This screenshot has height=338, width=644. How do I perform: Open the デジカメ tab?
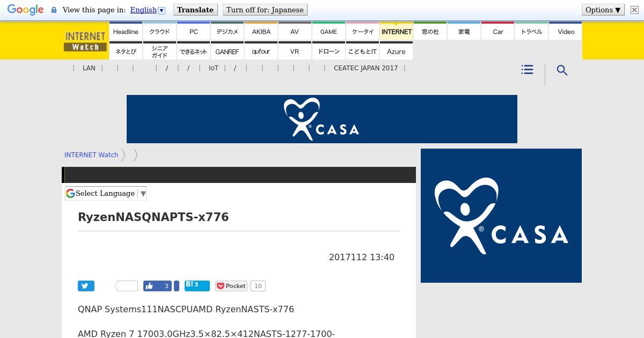click(x=227, y=32)
